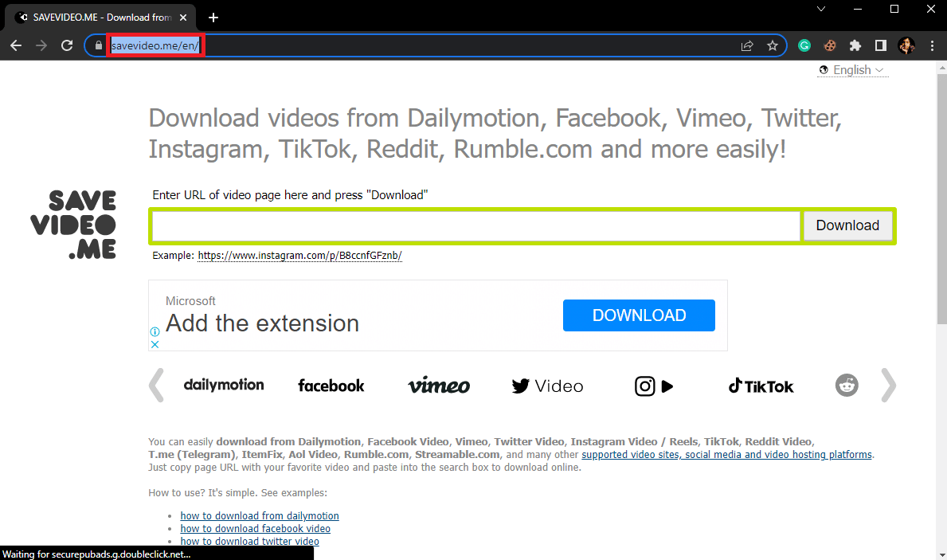The height and width of the screenshot is (560, 947).
Task: Open the cookie extension icon
Action: [830, 45]
